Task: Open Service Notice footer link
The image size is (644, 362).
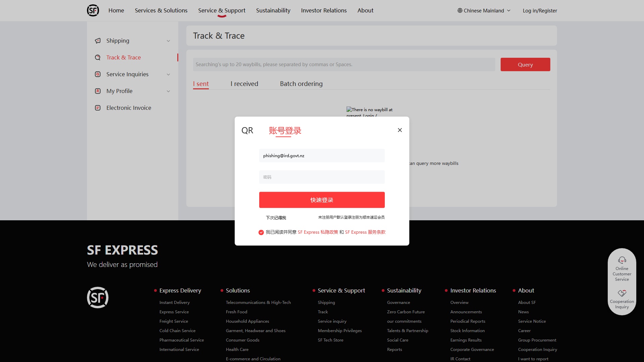Action: click(x=532, y=321)
